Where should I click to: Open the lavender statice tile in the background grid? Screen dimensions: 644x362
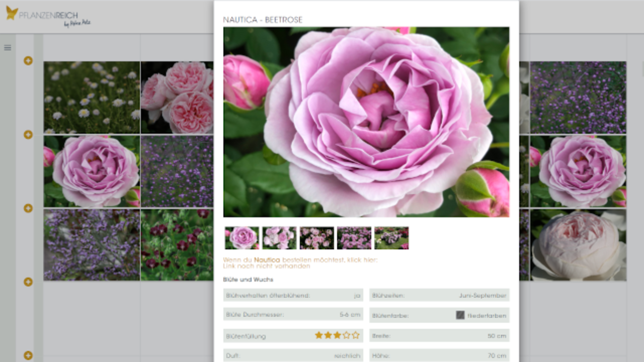click(92, 245)
